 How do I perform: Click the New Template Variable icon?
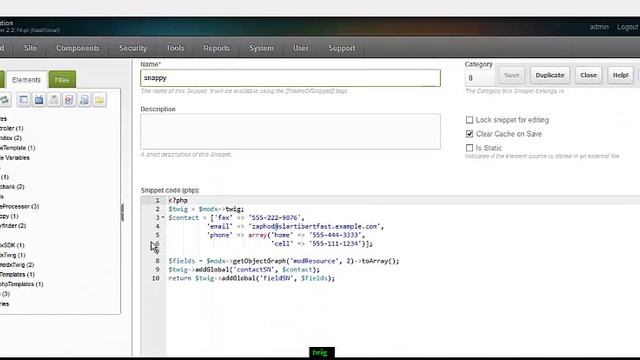tap(39, 100)
